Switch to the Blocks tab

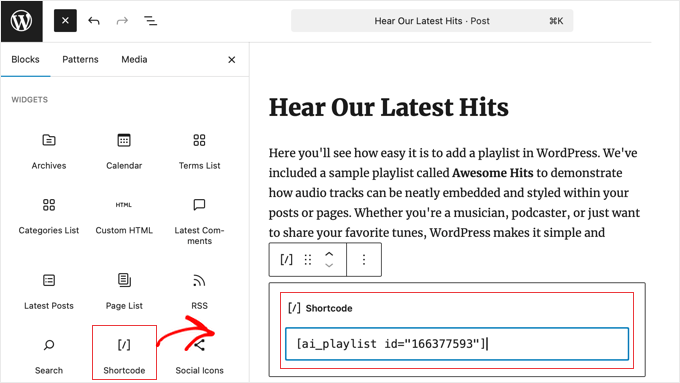[25, 59]
